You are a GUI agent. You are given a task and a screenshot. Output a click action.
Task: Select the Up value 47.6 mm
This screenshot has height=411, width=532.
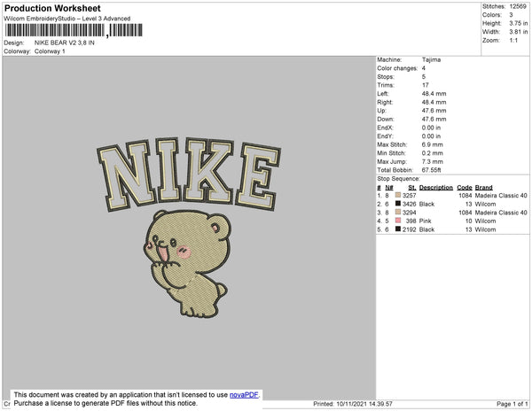[434, 111]
